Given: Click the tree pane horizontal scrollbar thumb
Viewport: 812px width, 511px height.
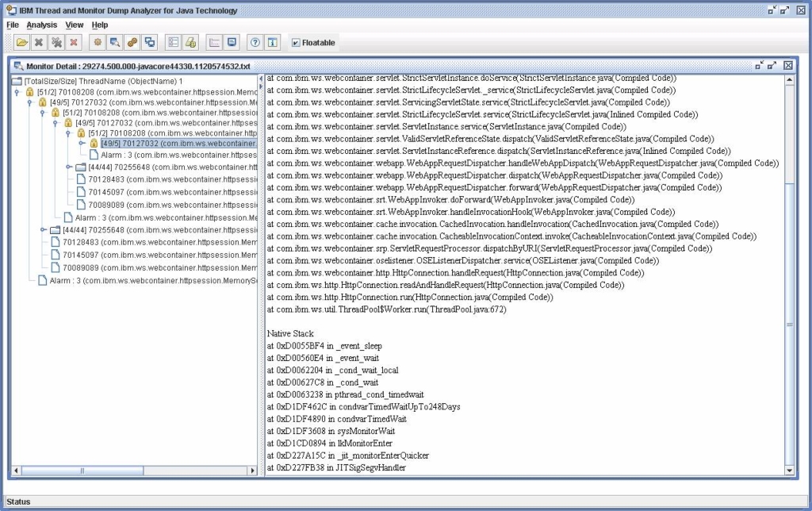Looking at the screenshot, I should (x=82, y=471).
